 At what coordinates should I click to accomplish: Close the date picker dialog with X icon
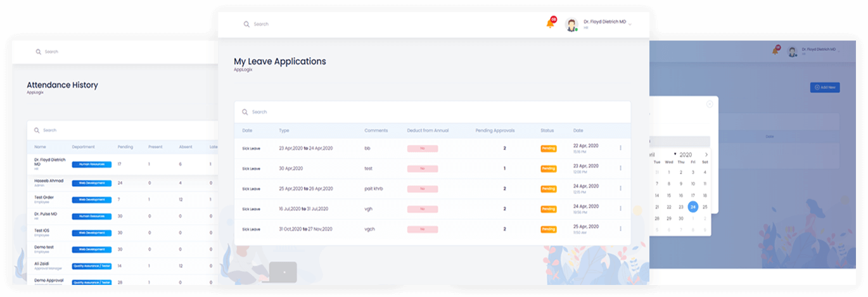(710, 104)
